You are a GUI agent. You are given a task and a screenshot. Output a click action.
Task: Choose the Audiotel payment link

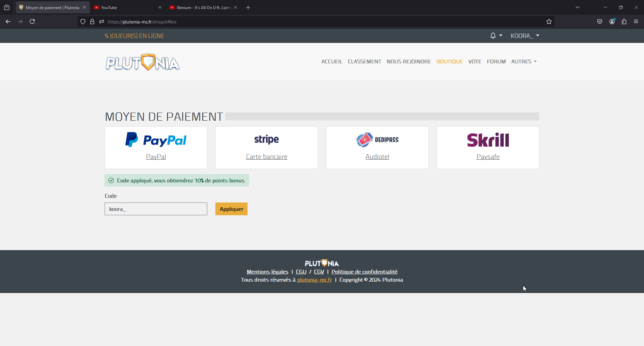377,157
